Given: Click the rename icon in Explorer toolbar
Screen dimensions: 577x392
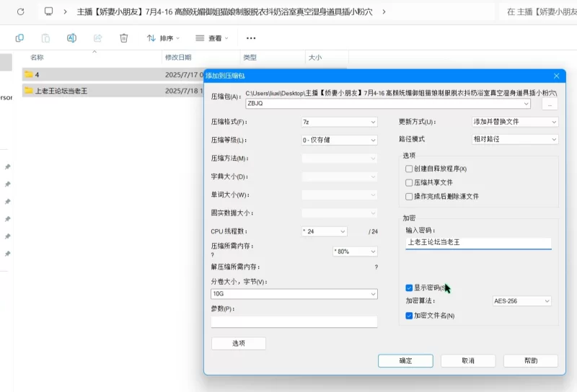Looking at the screenshot, I should pyautogui.click(x=71, y=38).
